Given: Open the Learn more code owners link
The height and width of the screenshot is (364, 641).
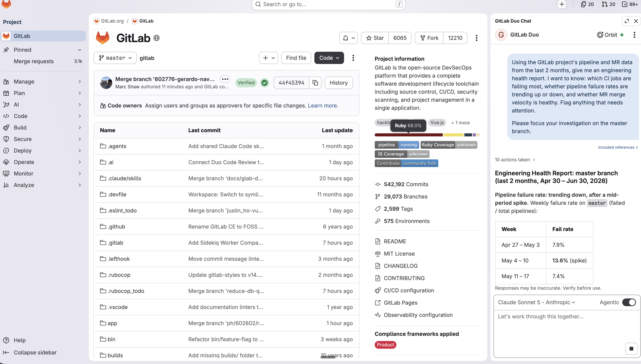Looking at the screenshot, I should (x=323, y=106).
